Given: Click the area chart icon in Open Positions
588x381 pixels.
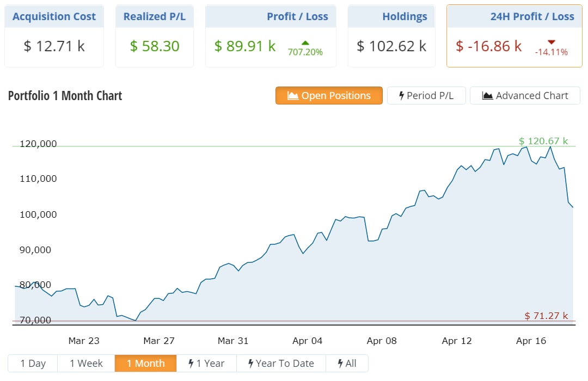Looking at the screenshot, I should click(293, 96).
